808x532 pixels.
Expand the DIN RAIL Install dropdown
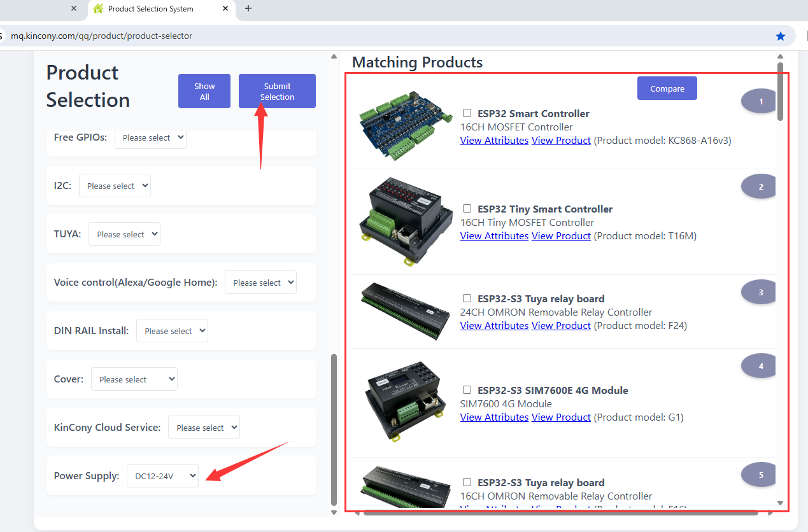pyautogui.click(x=172, y=331)
